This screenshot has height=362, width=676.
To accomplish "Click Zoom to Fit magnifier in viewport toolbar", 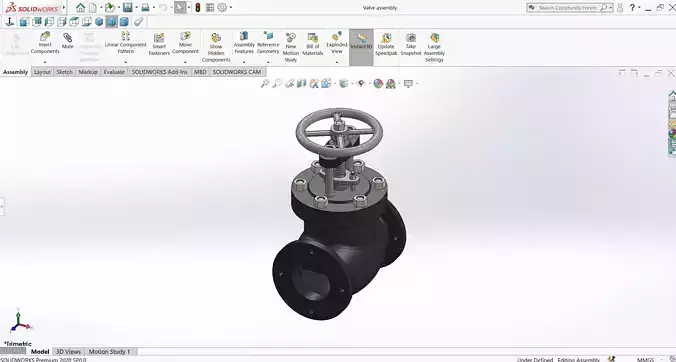I will pos(265,83).
